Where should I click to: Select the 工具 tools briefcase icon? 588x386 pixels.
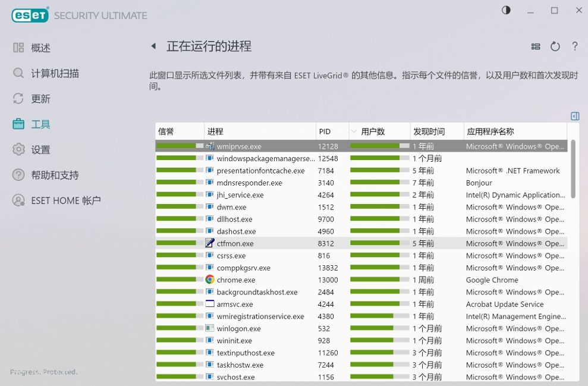(x=19, y=124)
